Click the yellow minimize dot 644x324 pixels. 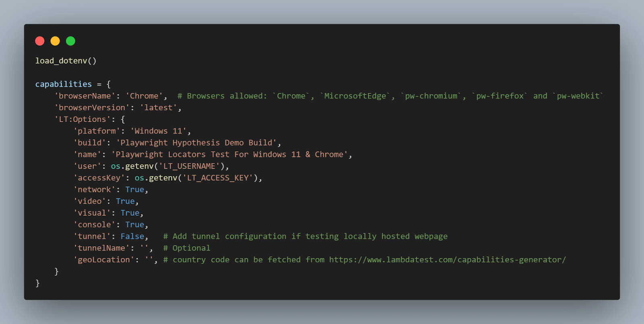coord(55,41)
